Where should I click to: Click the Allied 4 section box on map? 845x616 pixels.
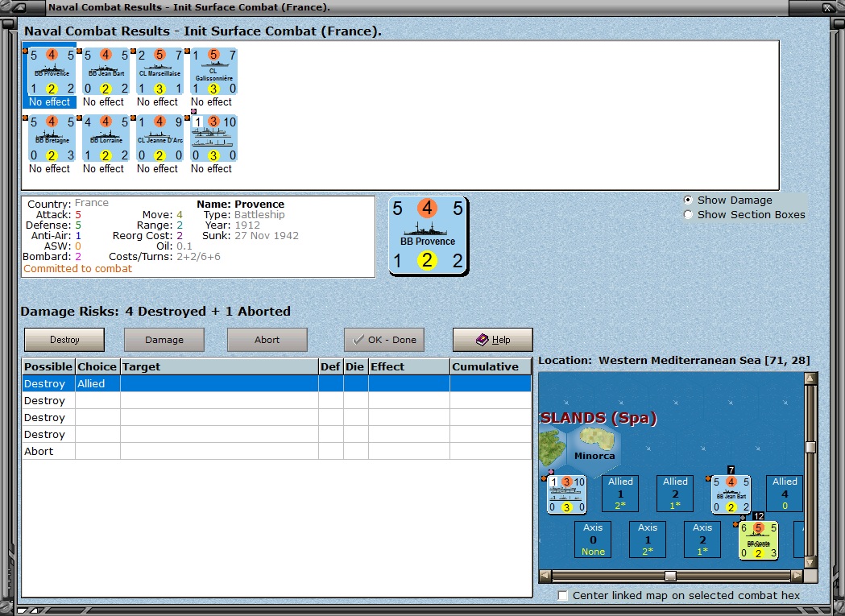[785, 494]
